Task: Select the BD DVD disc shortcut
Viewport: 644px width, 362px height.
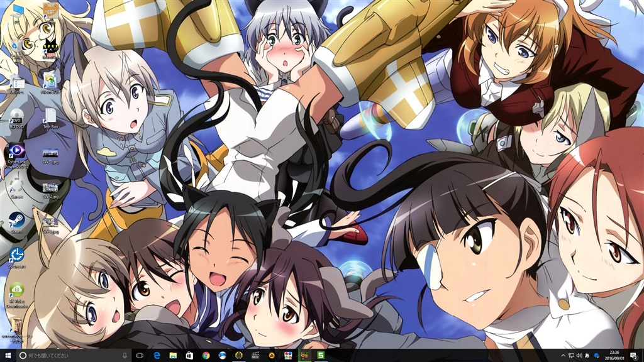Action: (x=16, y=119)
